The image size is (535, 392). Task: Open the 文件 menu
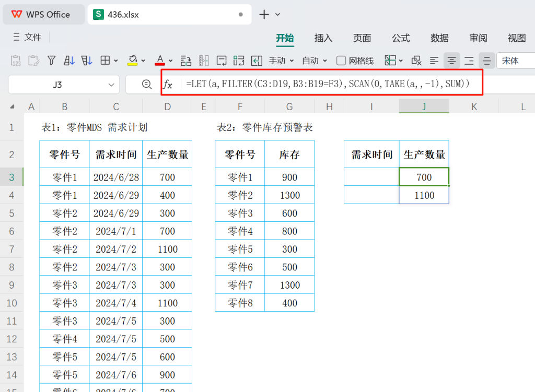point(27,37)
